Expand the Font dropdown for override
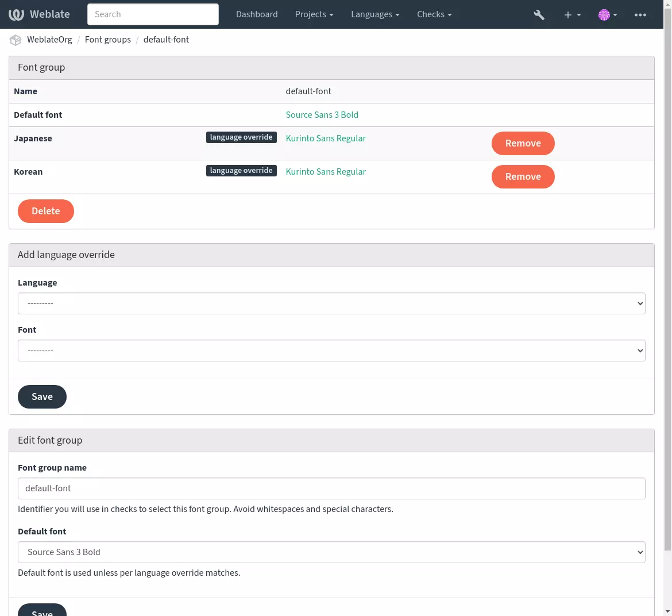The height and width of the screenshot is (616, 672). 331,351
